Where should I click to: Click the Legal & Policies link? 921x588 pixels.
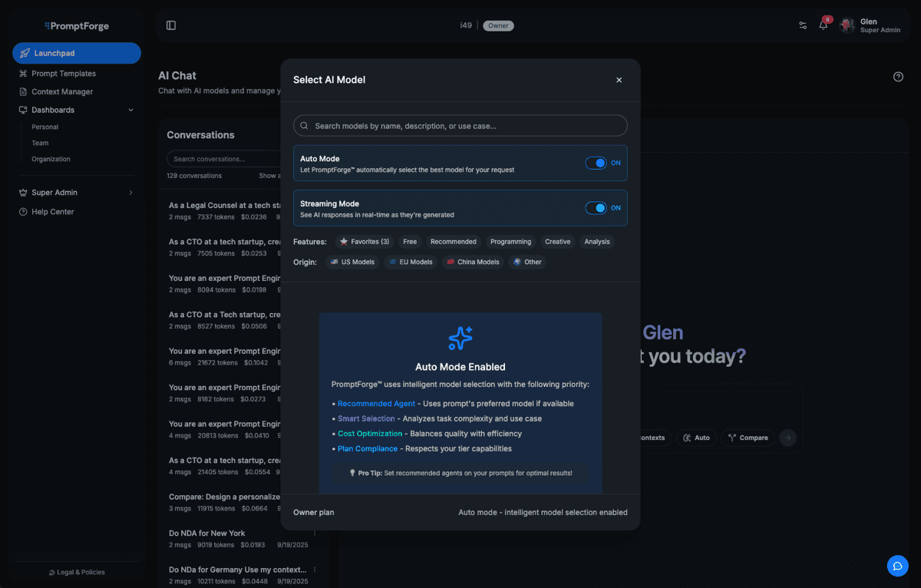[x=76, y=572]
